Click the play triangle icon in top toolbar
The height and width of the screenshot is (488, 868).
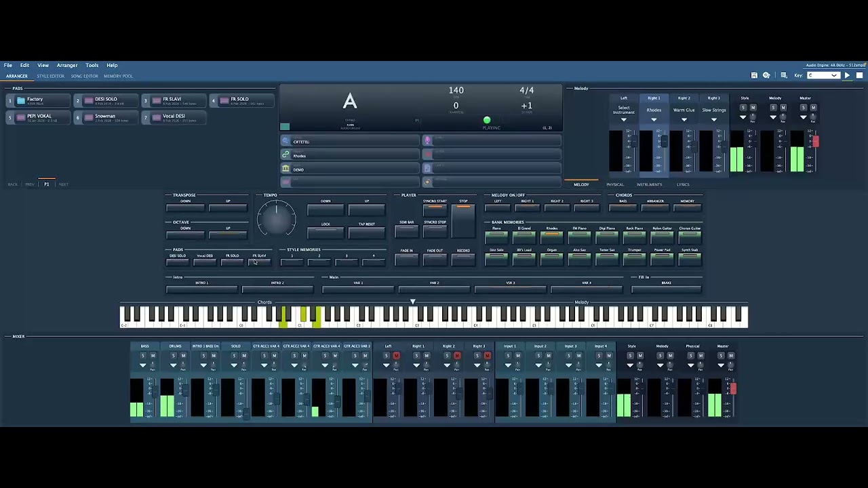tap(847, 75)
